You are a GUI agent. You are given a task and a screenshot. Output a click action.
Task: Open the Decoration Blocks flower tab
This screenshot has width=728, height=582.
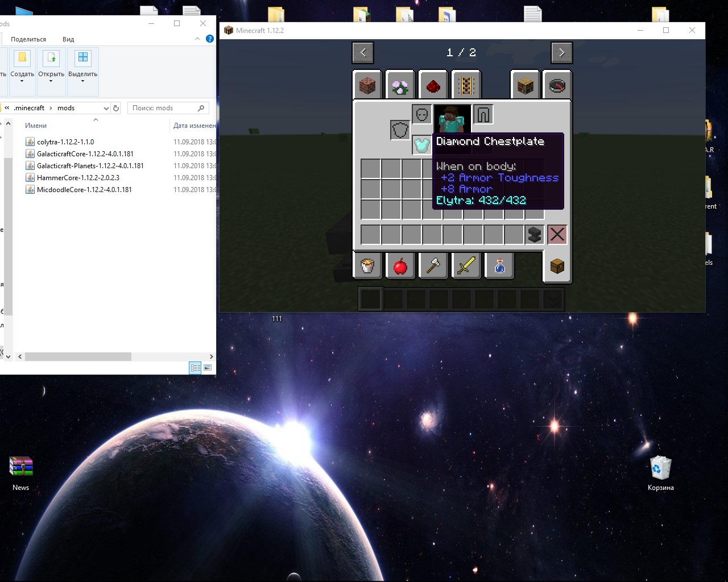tap(400, 86)
